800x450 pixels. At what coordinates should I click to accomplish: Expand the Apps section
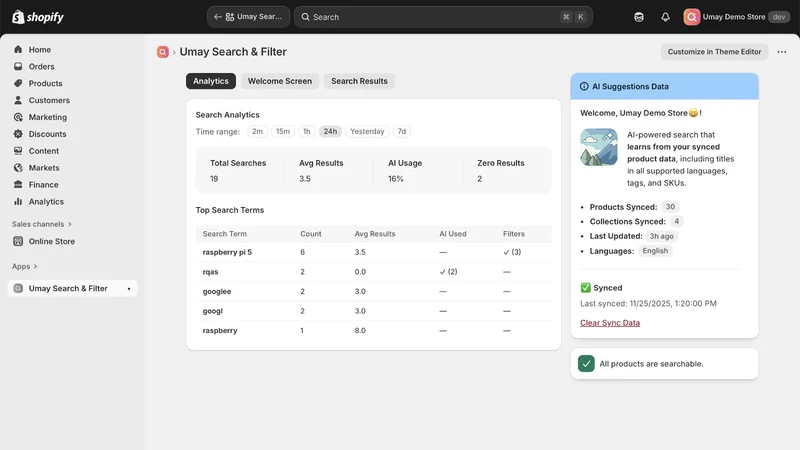point(24,266)
